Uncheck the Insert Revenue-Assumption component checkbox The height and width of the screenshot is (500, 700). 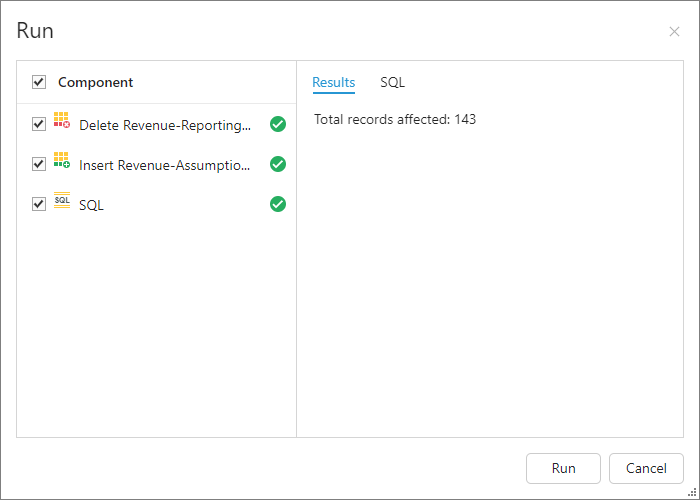39,164
